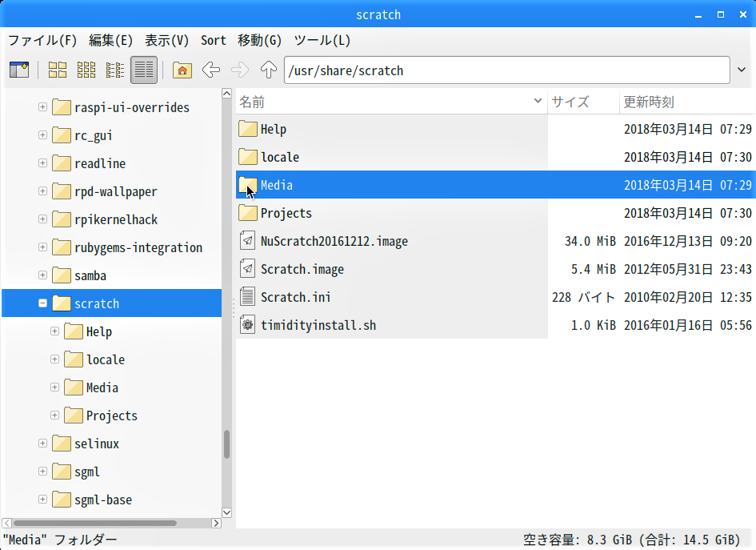The height and width of the screenshot is (550, 756).
Task: Navigate forward with right arrow
Action: pyautogui.click(x=240, y=70)
